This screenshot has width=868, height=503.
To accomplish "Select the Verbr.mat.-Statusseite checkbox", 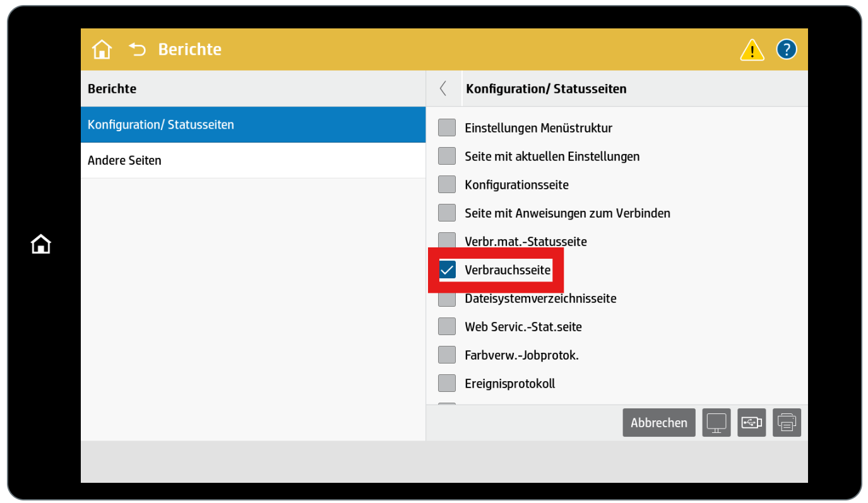I will point(446,240).
